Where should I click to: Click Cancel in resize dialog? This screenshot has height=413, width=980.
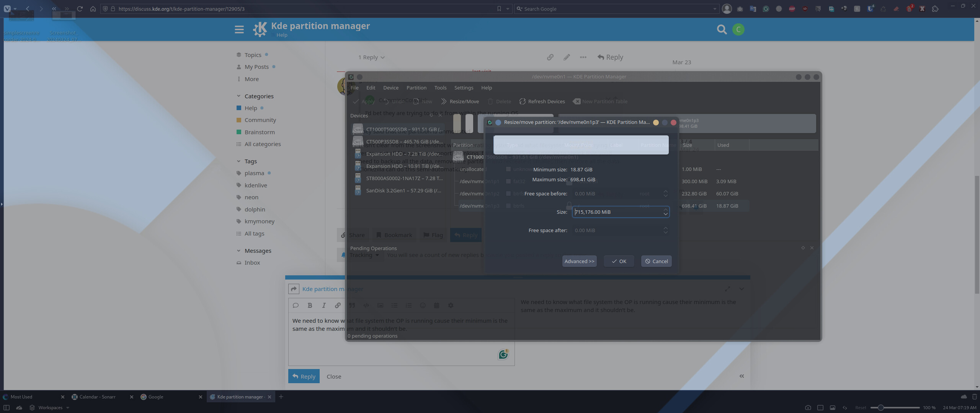pyautogui.click(x=656, y=261)
